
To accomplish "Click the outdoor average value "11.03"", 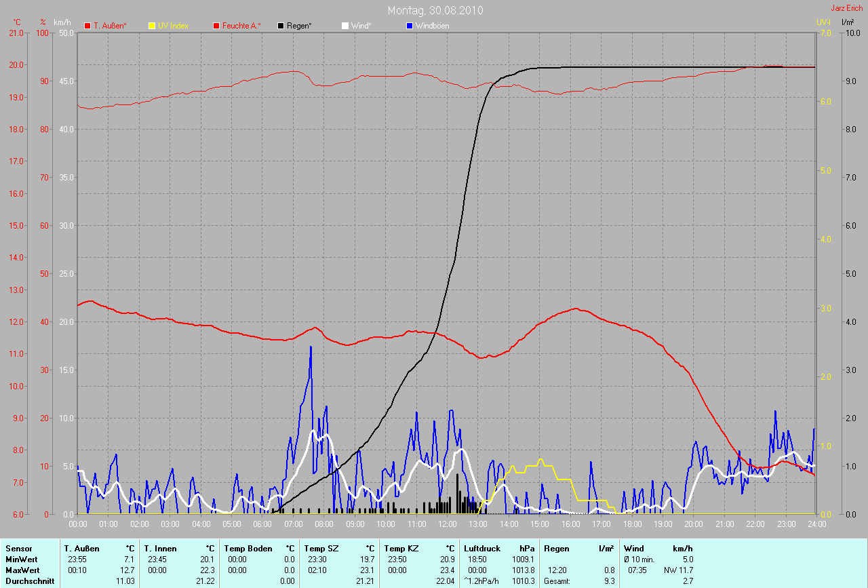I will [x=125, y=581].
